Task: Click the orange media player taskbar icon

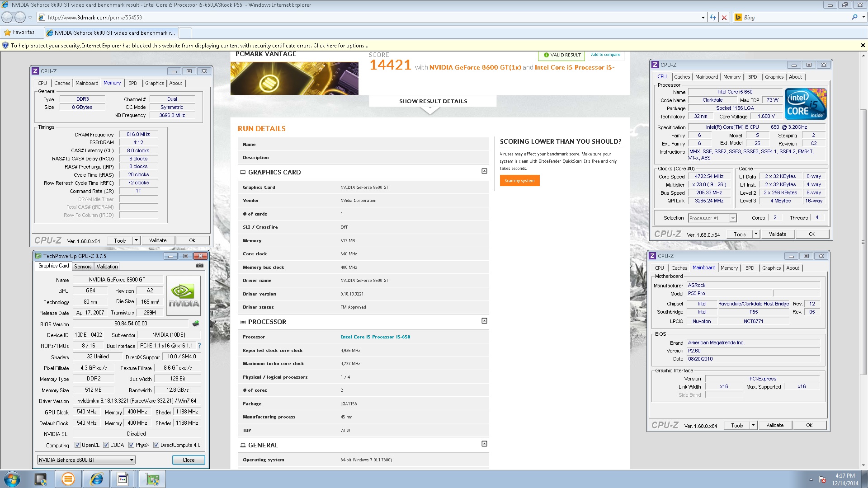Action: click(x=68, y=479)
